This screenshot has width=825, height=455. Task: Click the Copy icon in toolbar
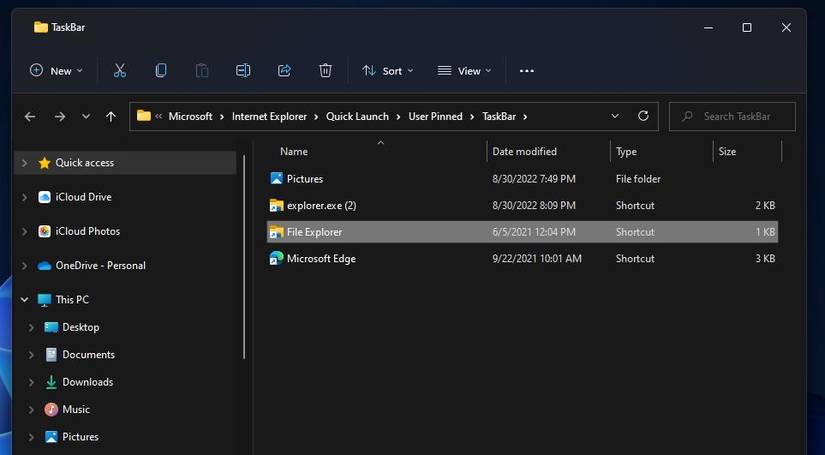161,71
